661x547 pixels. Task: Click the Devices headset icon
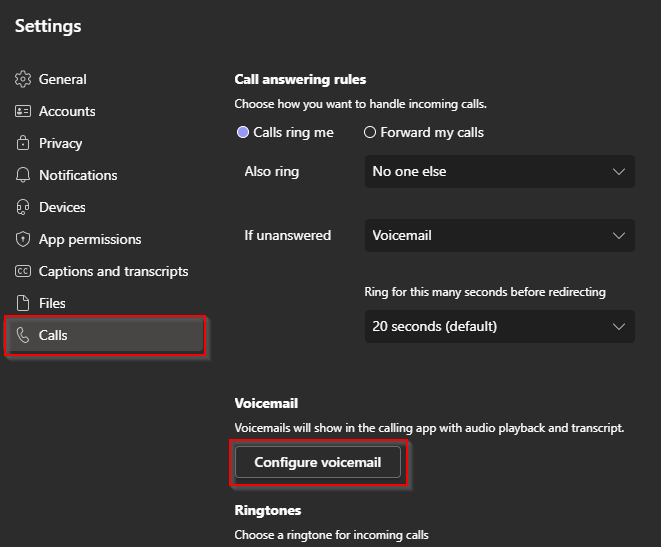point(23,207)
